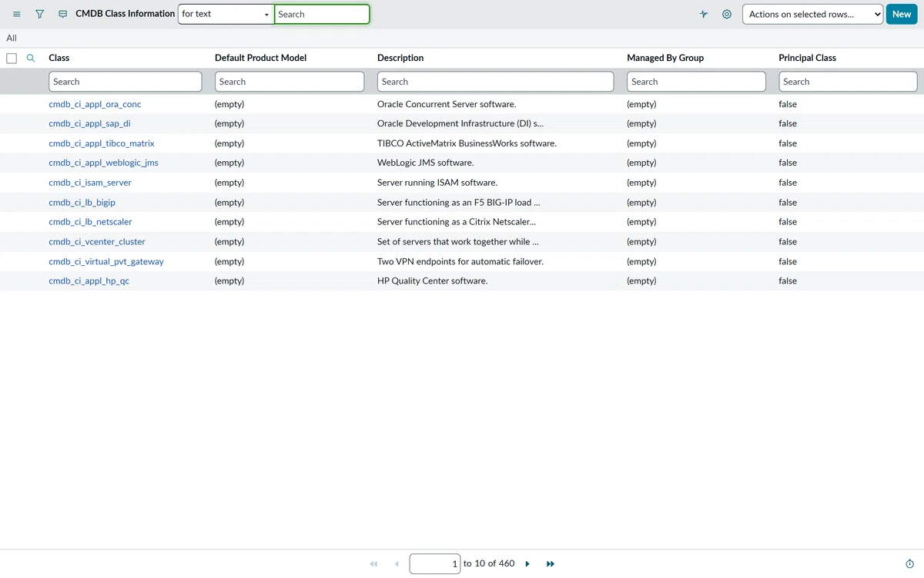Toggle the filter funnel icon
Image resolution: width=924 pixels, height=578 pixels.
40,14
